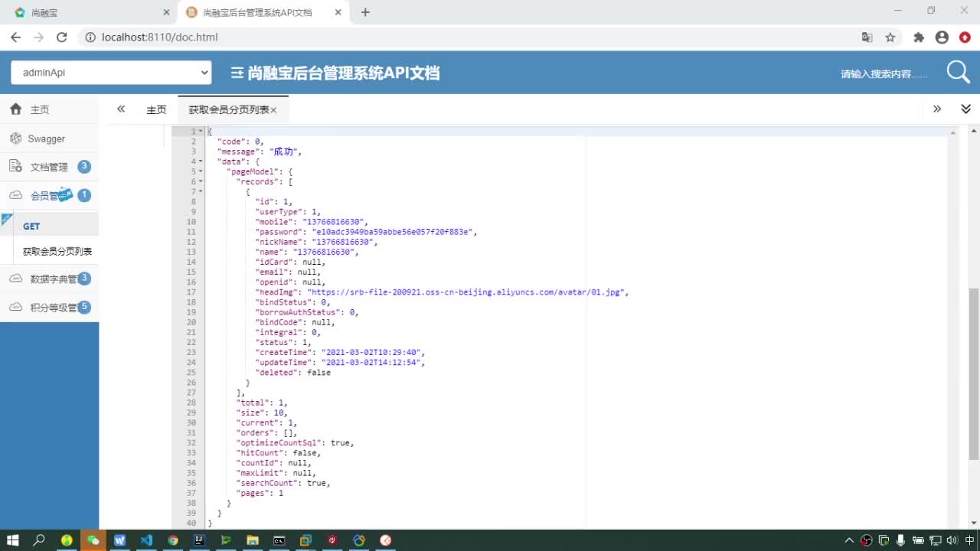Collapse the "data" fold arrow on line 4
The height and width of the screenshot is (551, 980).
(201, 161)
